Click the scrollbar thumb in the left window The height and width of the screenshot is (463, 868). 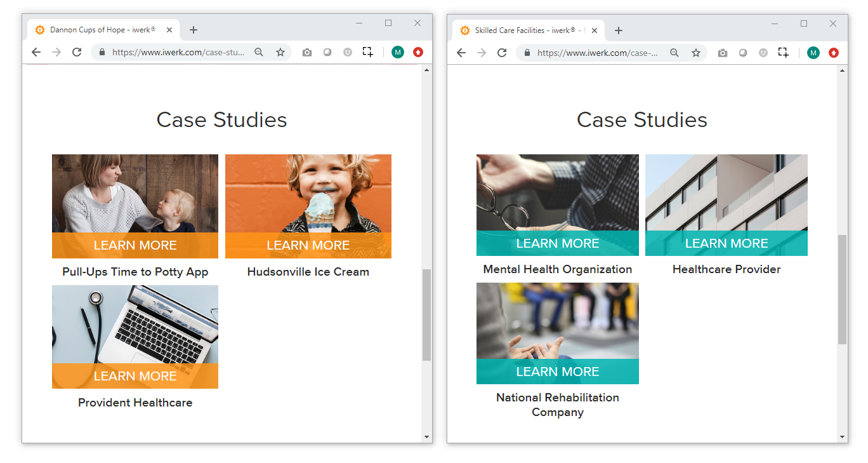pos(426,315)
